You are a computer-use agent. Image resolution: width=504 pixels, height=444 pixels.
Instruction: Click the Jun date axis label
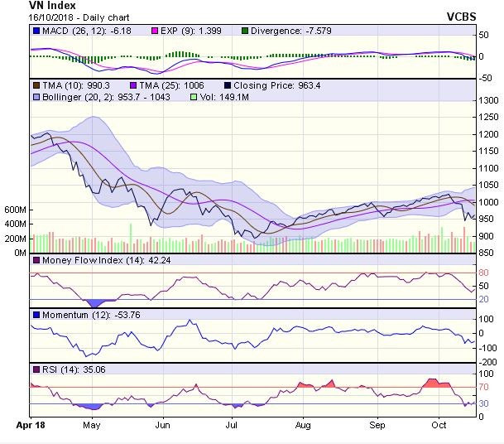click(x=163, y=425)
